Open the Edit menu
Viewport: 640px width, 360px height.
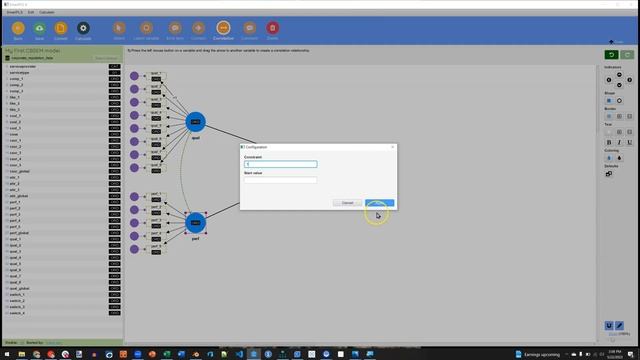[x=31, y=12]
